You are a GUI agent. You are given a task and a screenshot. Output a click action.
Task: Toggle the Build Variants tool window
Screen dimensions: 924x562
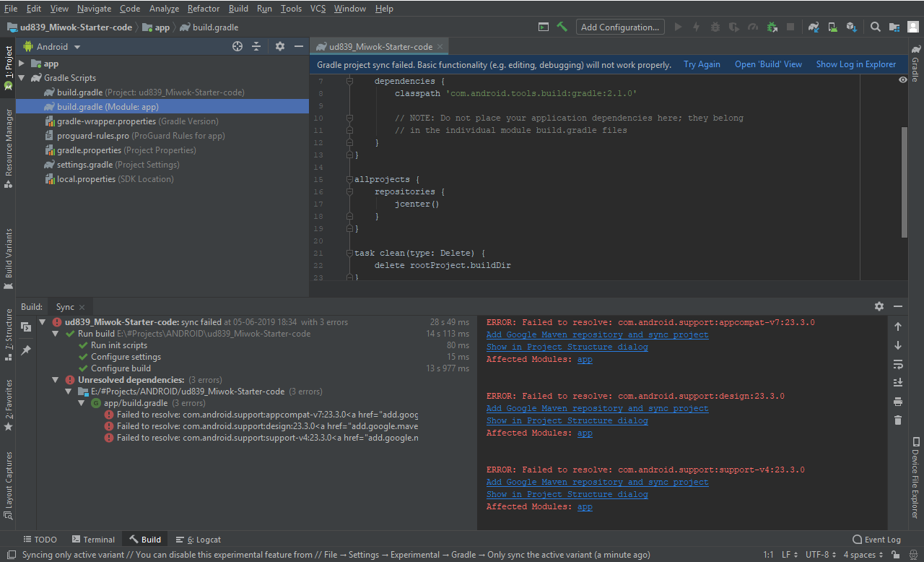point(8,259)
